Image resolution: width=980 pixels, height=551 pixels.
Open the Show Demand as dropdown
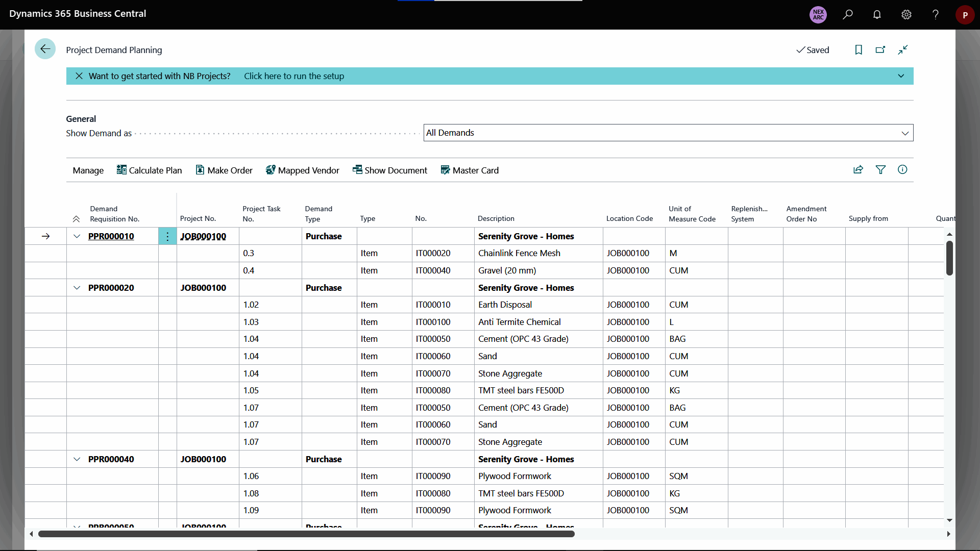(x=668, y=133)
